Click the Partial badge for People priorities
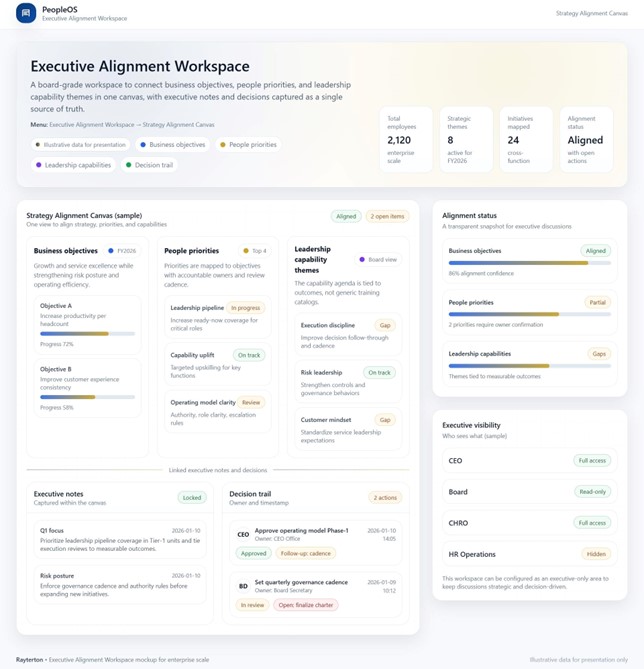 click(x=597, y=303)
